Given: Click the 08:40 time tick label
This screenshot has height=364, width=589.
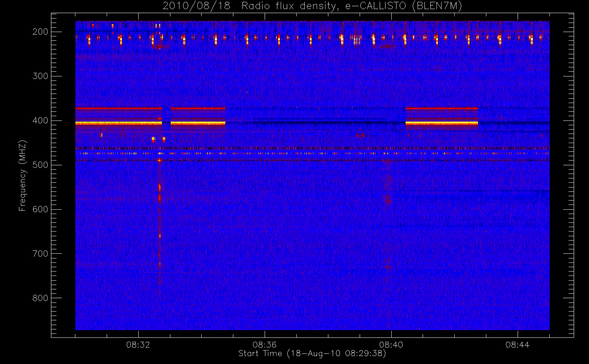Looking at the screenshot, I should (391, 345).
